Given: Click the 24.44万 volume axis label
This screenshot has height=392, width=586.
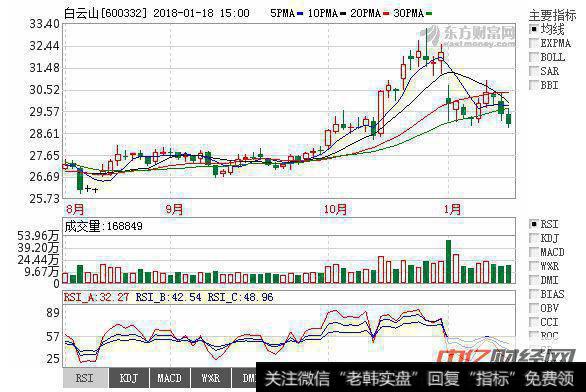Looking at the screenshot, I should [38, 260].
